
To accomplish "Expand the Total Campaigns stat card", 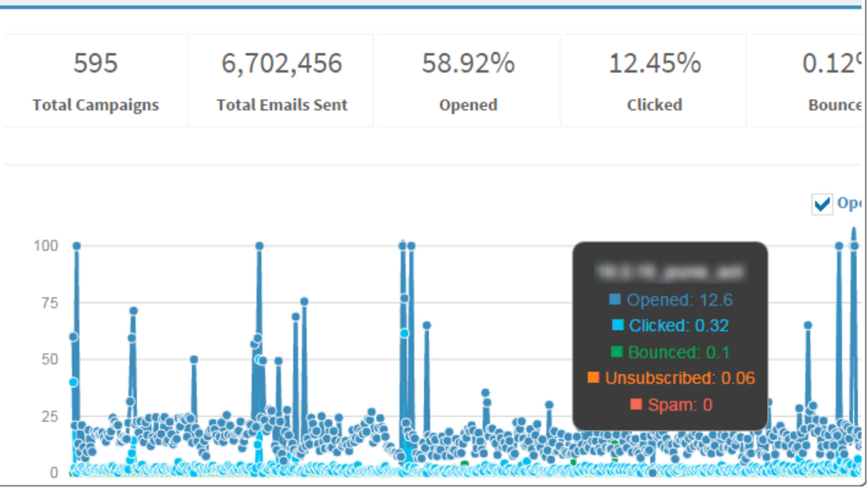I will click(x=95, y=80).
